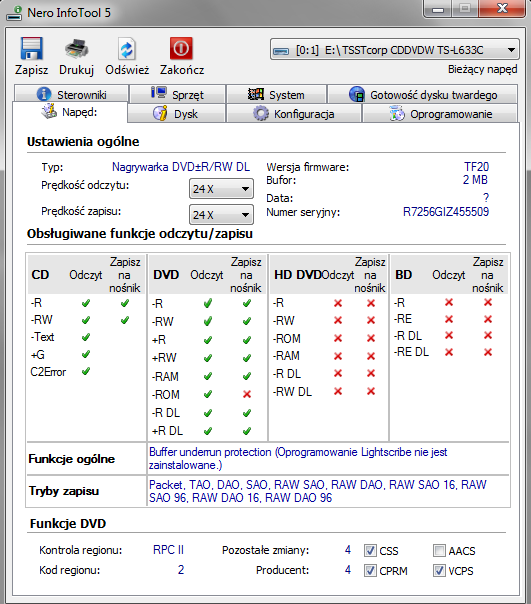Image resolution: width=531 pixels, height=604 pixels.
Task: Click the Pozostałe zmiany value 4
Action: (x=348, y=550)
